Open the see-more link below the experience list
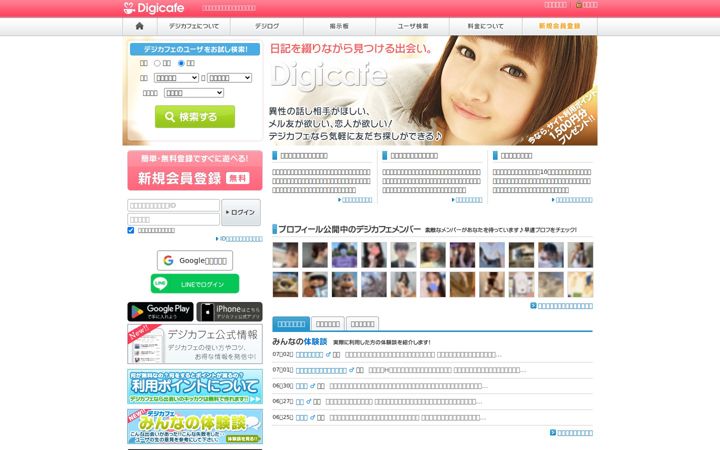The width and height of the screenshot is (720, 450). click(x=575, y=433)
